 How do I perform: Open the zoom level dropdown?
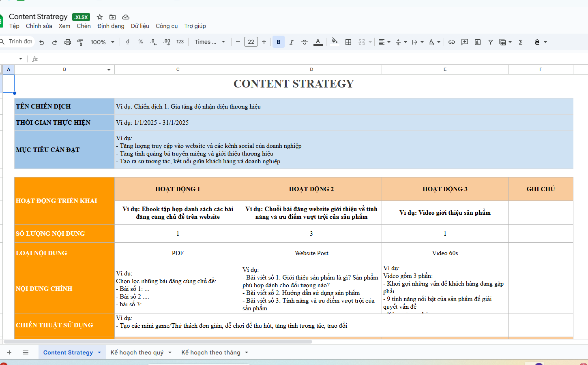pos(102,42)
